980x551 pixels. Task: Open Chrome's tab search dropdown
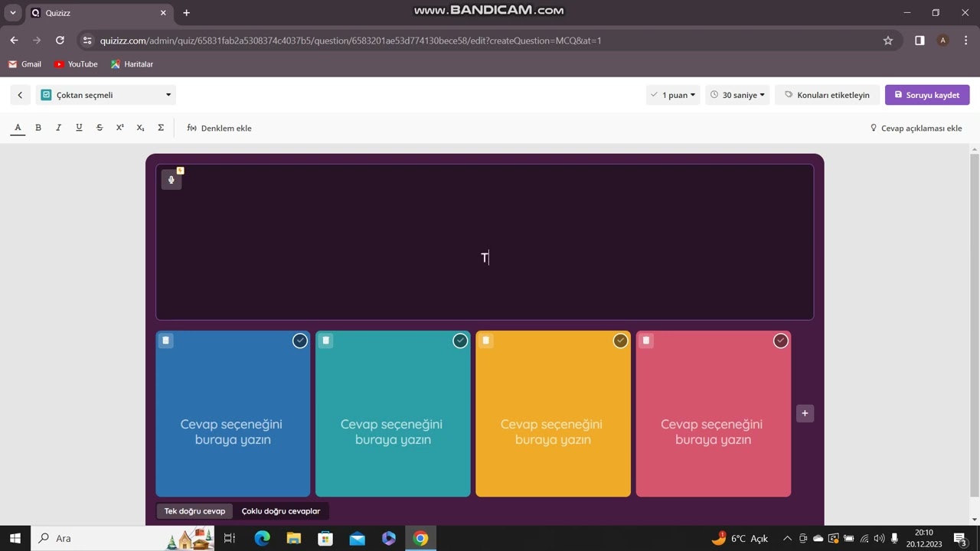(13, 12)
